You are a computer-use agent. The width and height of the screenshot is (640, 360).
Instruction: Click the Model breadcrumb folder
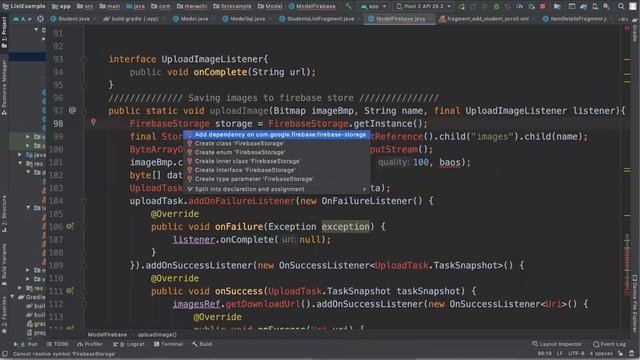point(270,6)
